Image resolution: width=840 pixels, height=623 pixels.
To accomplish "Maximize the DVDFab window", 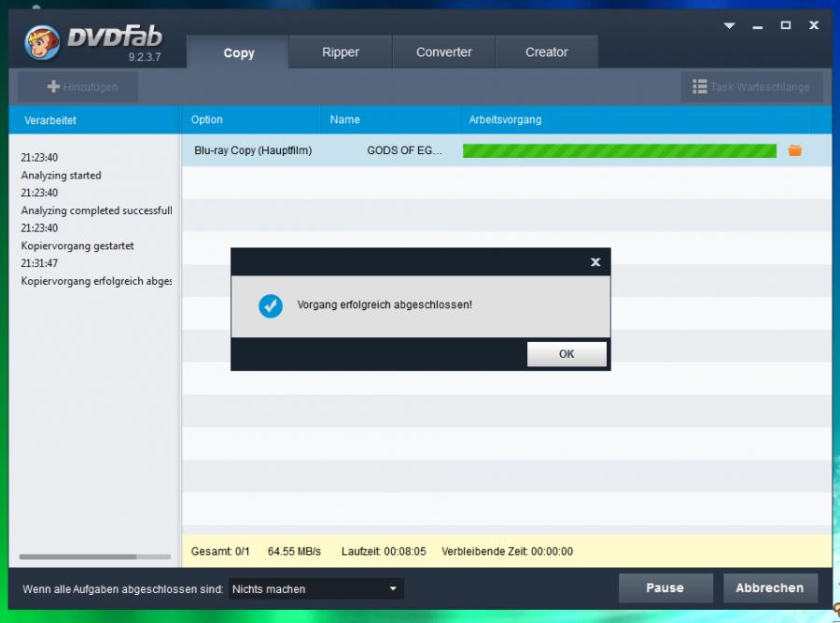I will [785, 25].
